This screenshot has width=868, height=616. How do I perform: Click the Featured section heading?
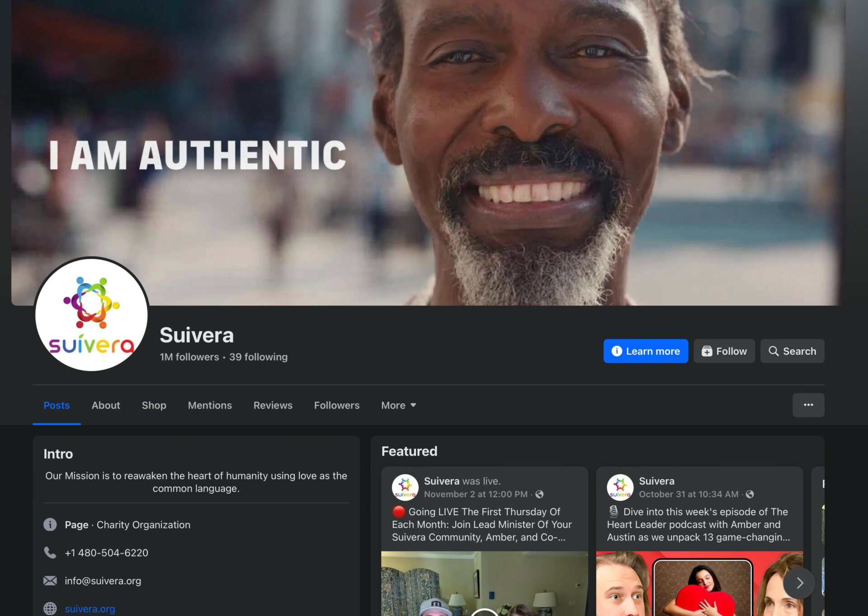(x=409, y=451)
